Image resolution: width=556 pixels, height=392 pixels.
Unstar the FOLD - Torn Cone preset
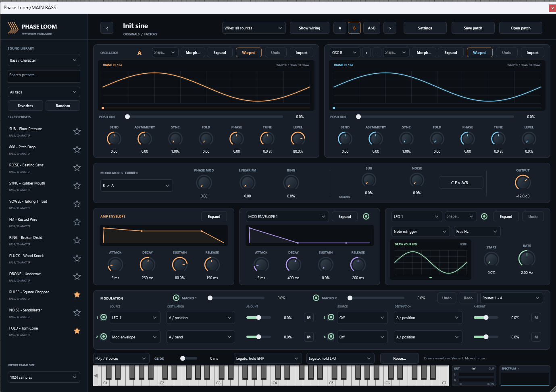77,331
